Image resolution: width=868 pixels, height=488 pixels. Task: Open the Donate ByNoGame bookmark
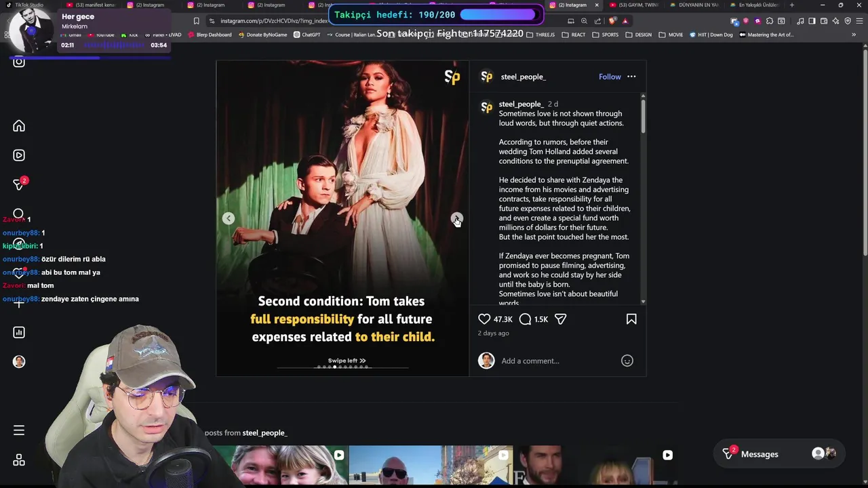(x=262, y=35)
